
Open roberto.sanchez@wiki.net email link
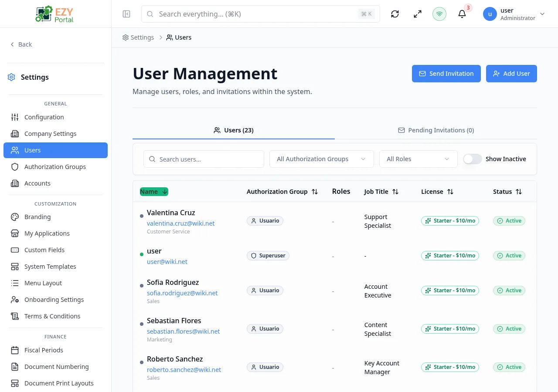[x=184, y=370]
